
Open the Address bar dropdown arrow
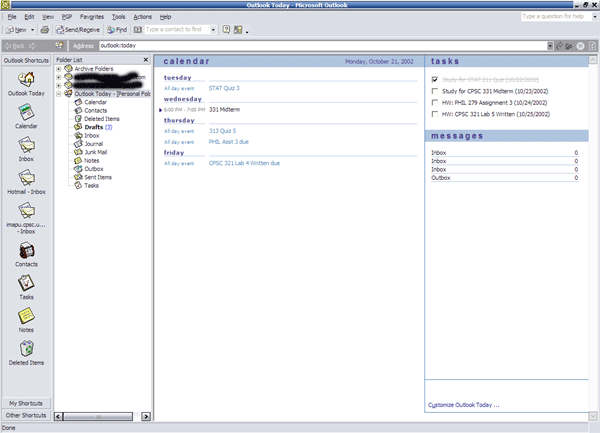(551, 46)
